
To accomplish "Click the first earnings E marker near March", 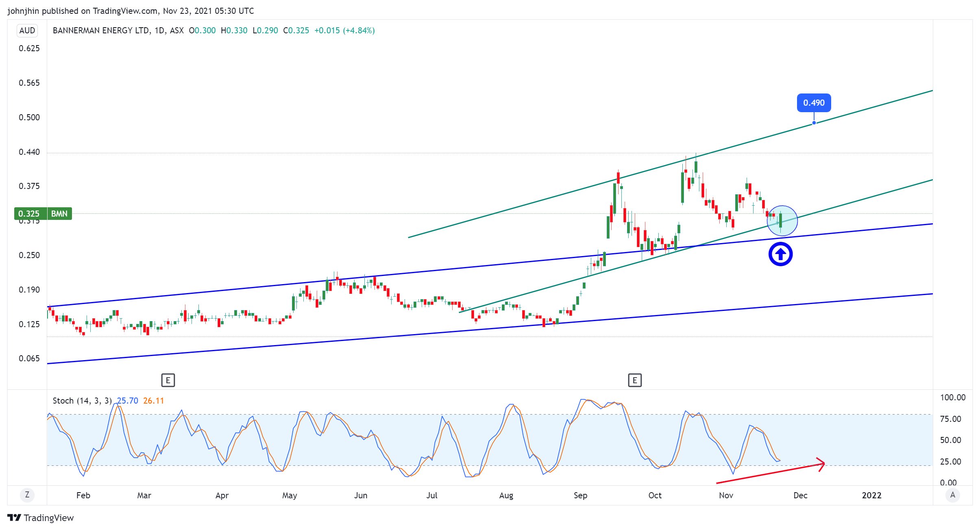I will coord(168,380).
